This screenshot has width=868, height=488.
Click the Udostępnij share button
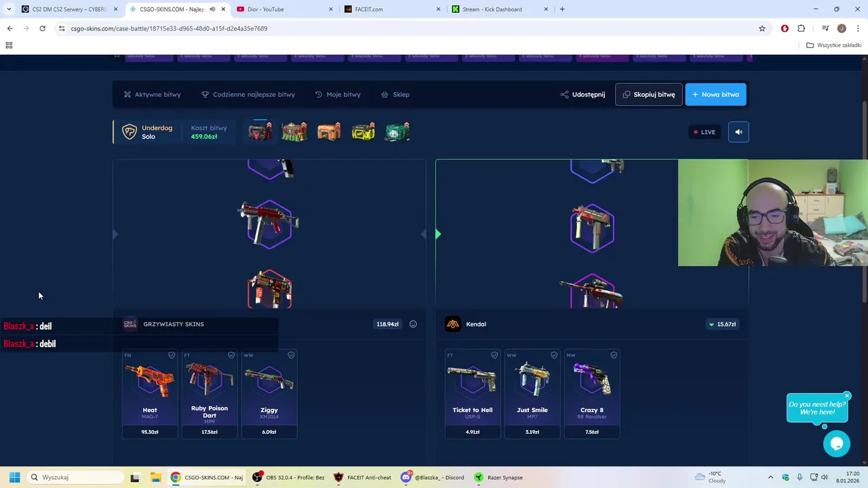583,94
